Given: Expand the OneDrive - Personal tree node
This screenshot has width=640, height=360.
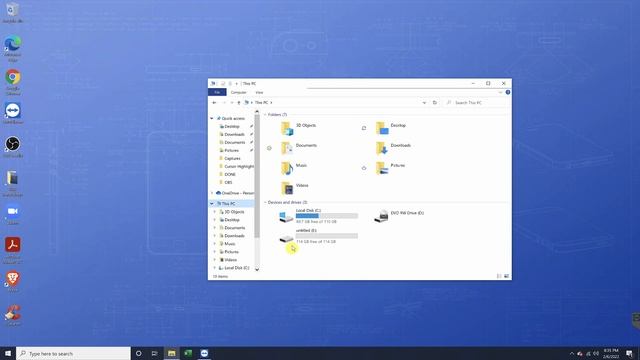Looking at the screenshot, I should point(212,193).
